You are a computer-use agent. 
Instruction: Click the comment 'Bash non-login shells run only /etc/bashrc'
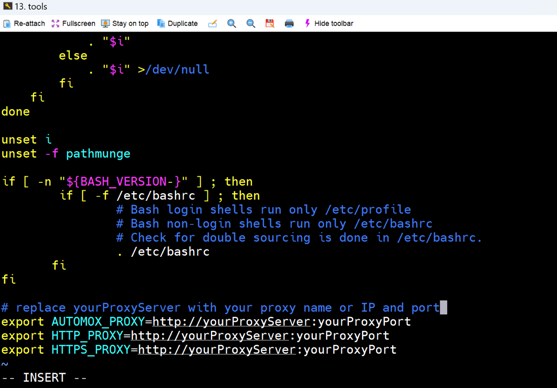274,223
